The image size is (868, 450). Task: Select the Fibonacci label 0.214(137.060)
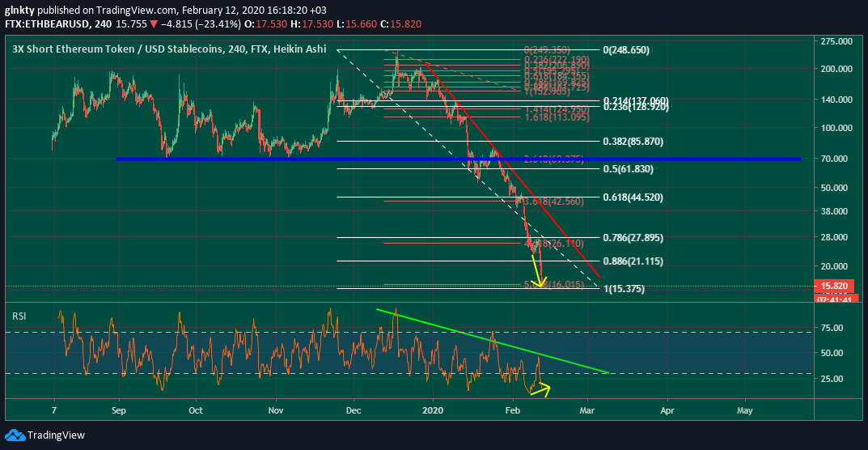(636, 100)
